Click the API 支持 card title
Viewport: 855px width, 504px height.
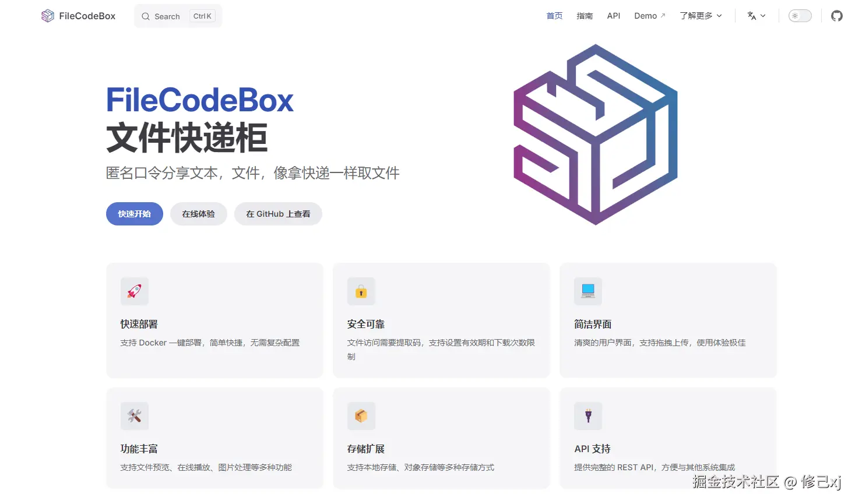(593, 449)
